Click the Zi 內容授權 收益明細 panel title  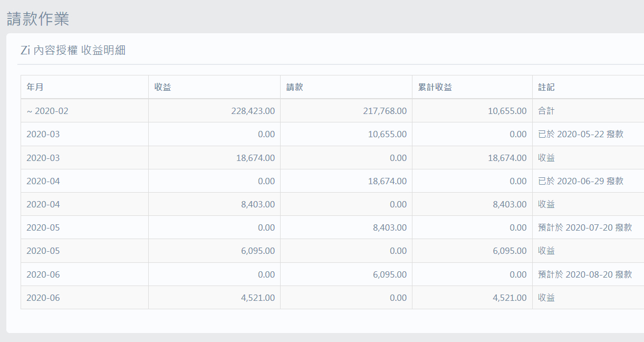pos(73,51)
